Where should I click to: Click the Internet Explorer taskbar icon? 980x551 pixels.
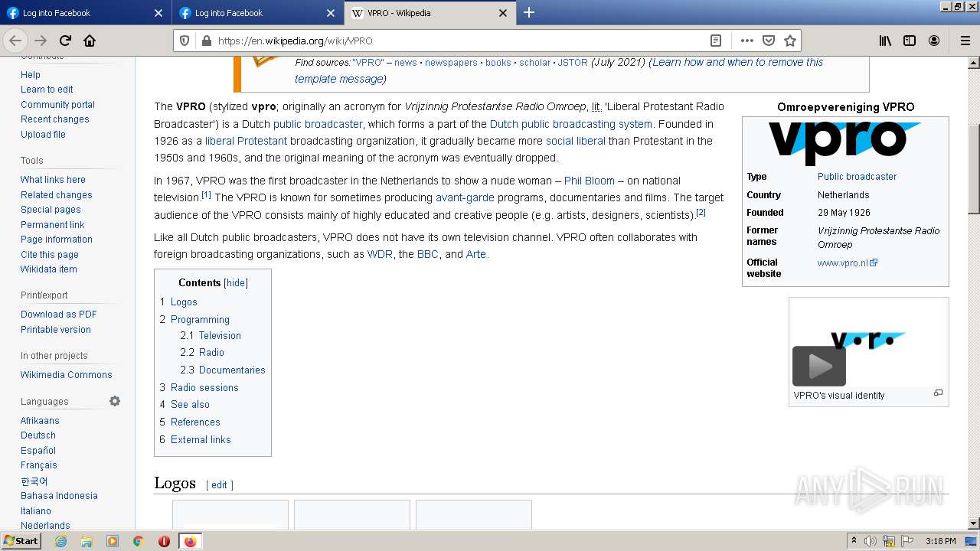tap(60, 541)
